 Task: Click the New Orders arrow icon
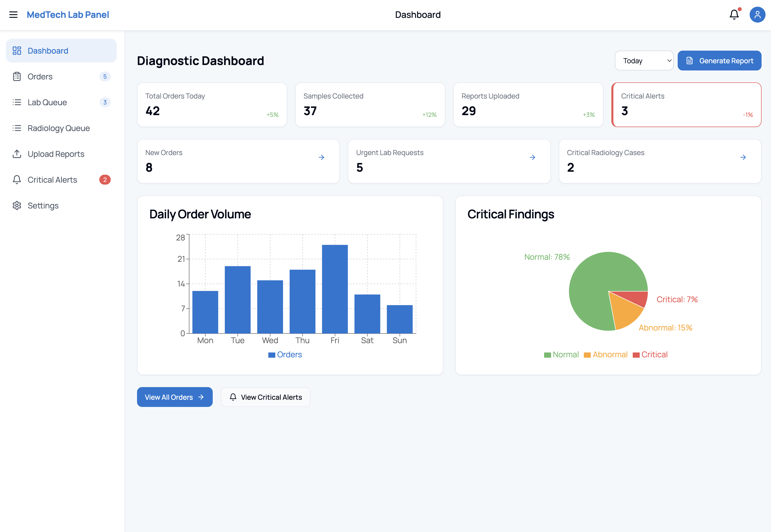click(x=321, y=157)
